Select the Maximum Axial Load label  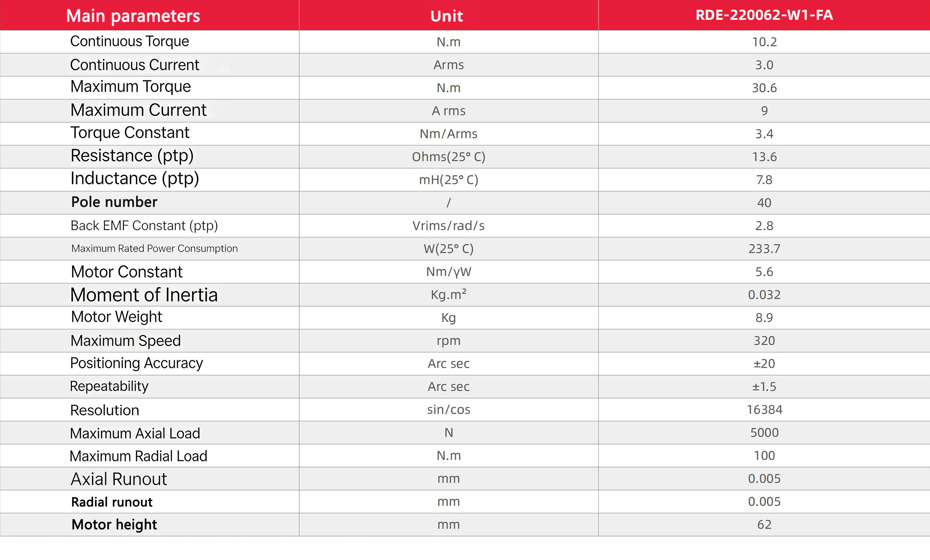[135, 433]
